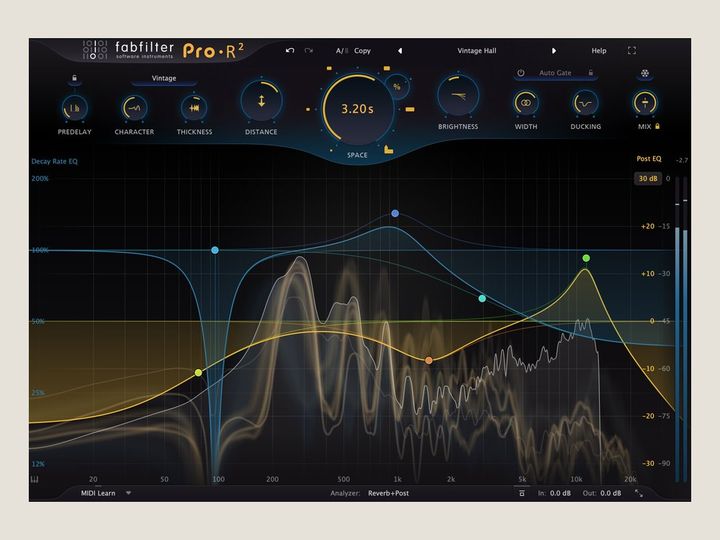The image size is (720, 540).
Task: Click the Thickness knob
Action: (x=194, y=108)
